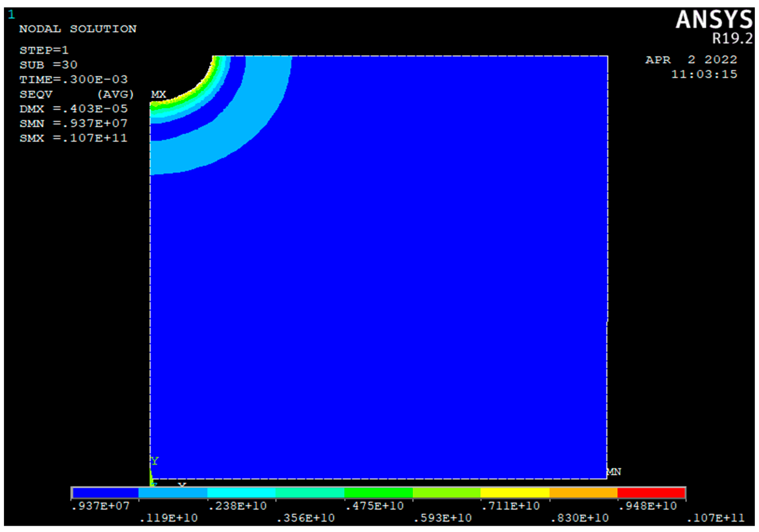Click the orange legend color band

click(x=583, y=493)
